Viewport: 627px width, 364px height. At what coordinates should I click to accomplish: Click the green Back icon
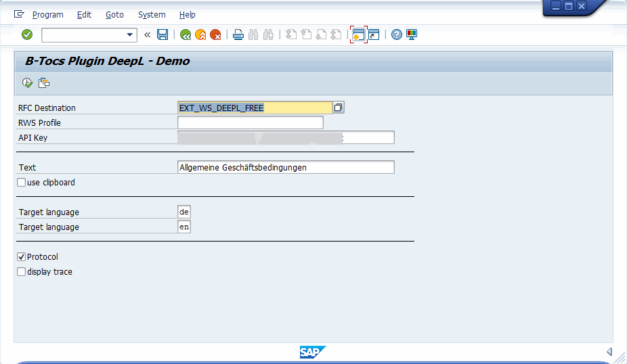tap(185, 35)
